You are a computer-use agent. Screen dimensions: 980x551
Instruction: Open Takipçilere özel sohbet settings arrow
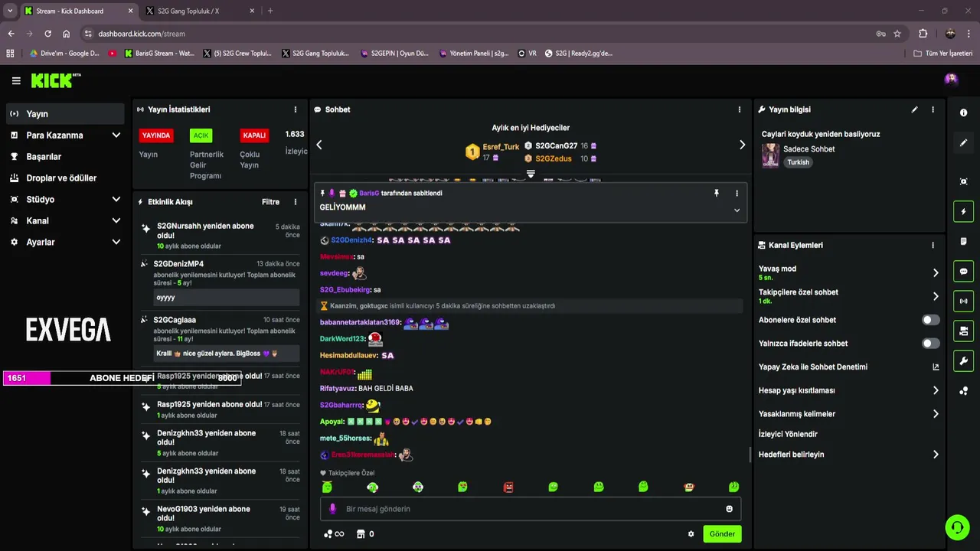click(x=936, y=296)
